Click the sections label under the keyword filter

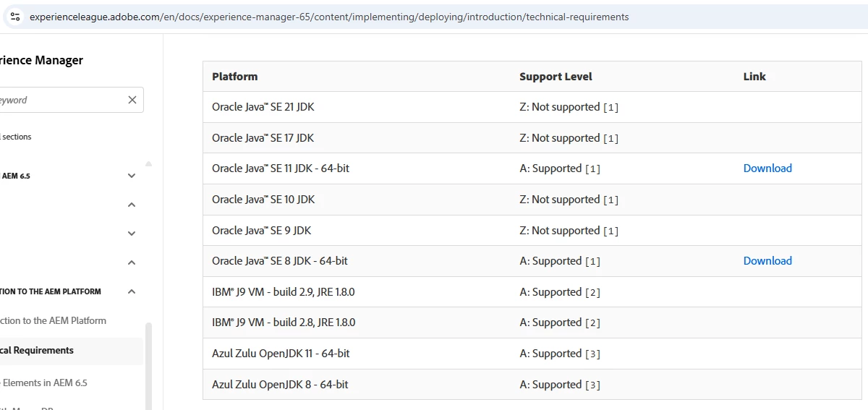(16, 137)
